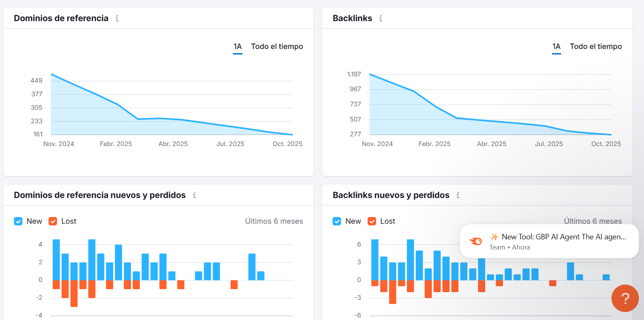Open the orange help question mark button
Screen dimensions: 644x320
pyautogui.click(x=625, y=298)
